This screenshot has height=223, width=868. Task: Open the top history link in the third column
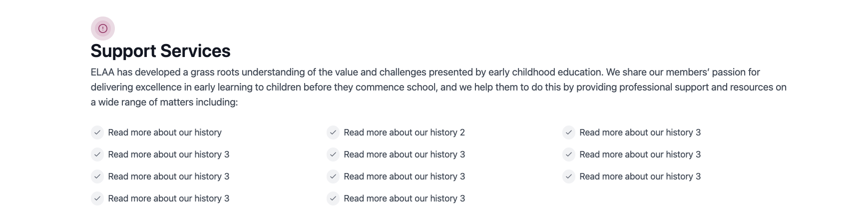[x=640, y=132]
